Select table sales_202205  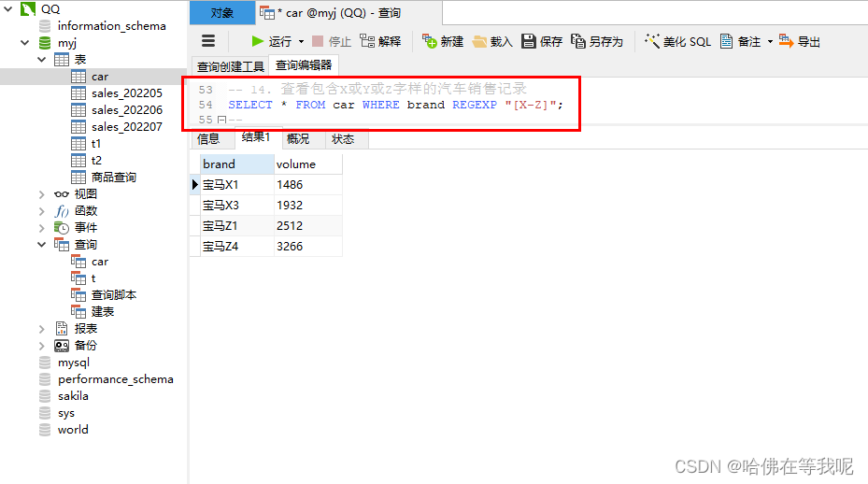tap(127, 93)
